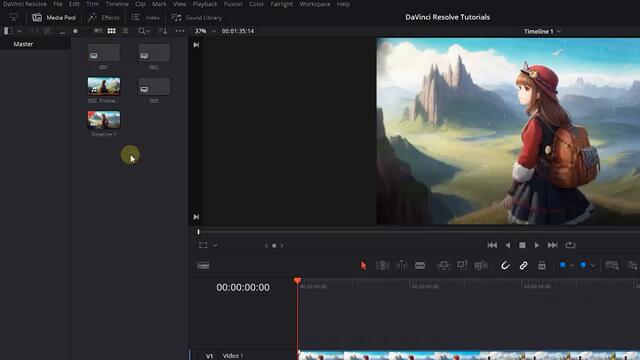Open the marker color dropdown arrow
This screenshot has width=640, height=360.
(593, 266)
